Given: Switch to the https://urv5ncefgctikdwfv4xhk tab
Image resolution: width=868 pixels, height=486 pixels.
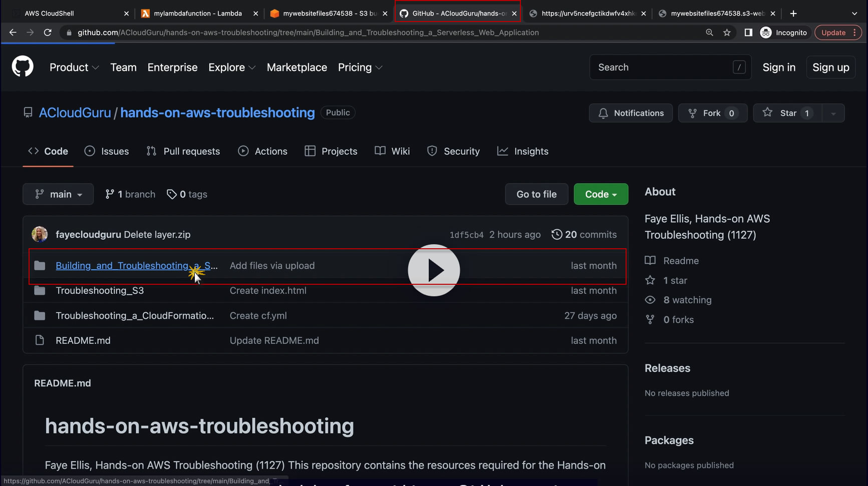Looking at the screenshot, I should click(587, 14).
